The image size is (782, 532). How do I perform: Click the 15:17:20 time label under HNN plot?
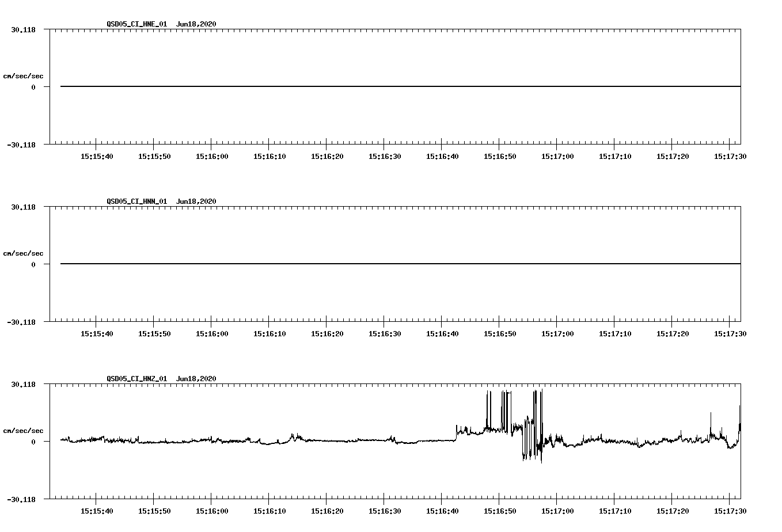(673, 333)
